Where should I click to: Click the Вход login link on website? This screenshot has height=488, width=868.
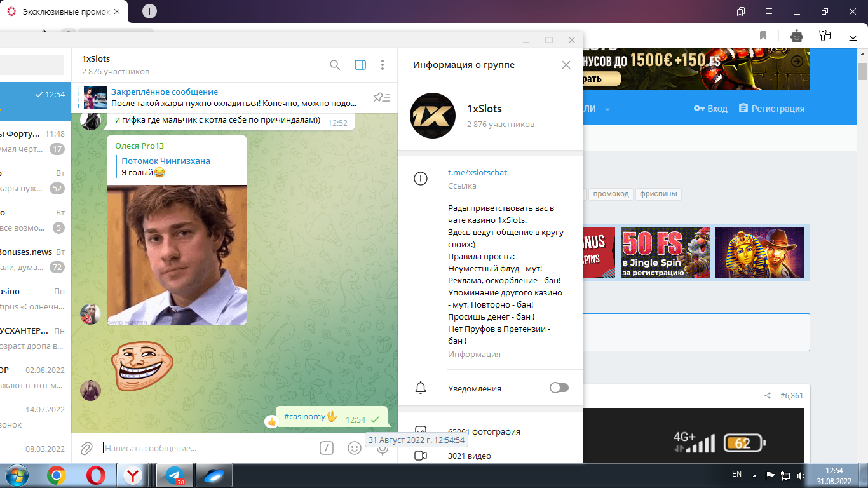[710, 109]
